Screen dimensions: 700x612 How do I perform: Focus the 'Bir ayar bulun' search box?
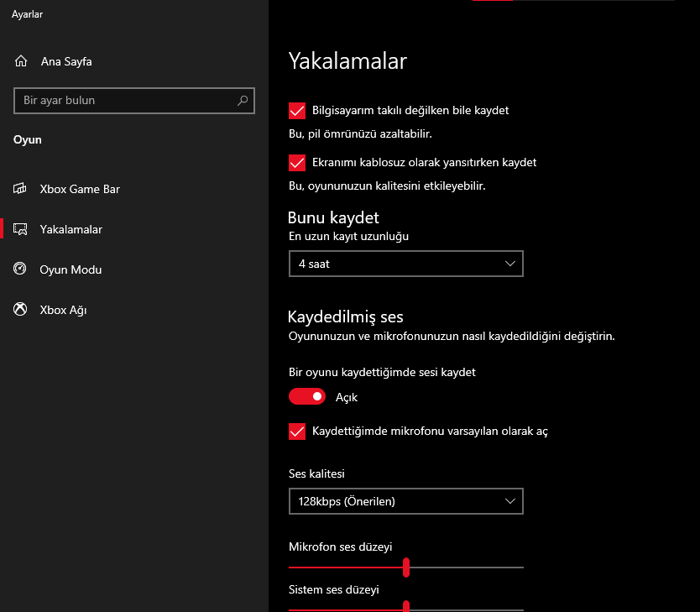[x=134, y=101]
